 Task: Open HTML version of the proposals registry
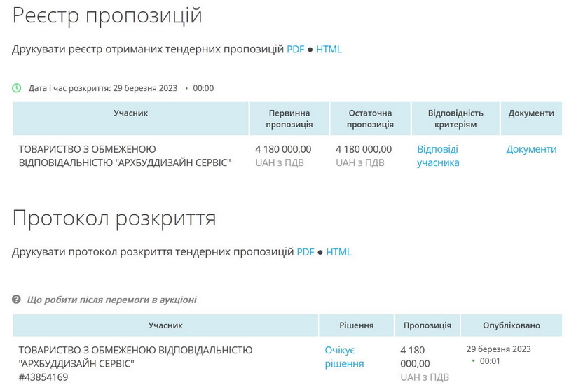(329, 50)
